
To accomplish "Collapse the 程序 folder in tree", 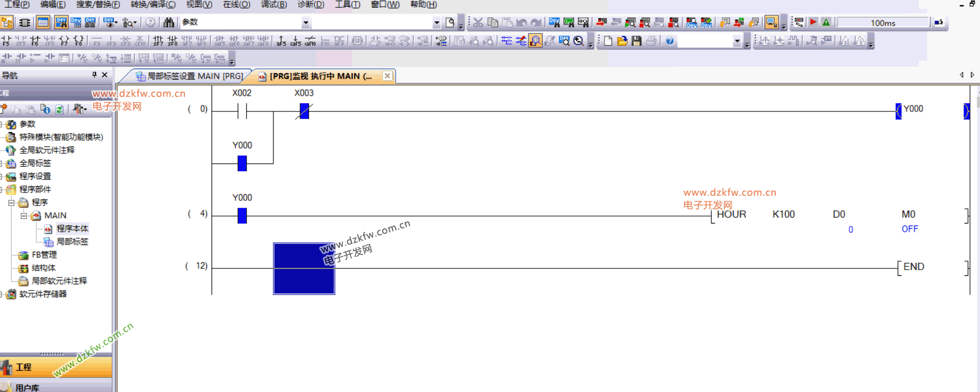I will 11,203.
